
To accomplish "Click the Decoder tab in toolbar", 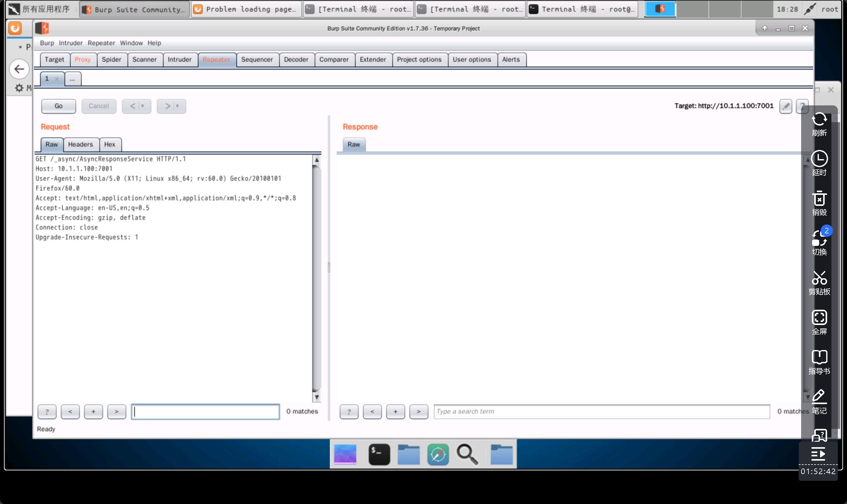I will 296,59.
